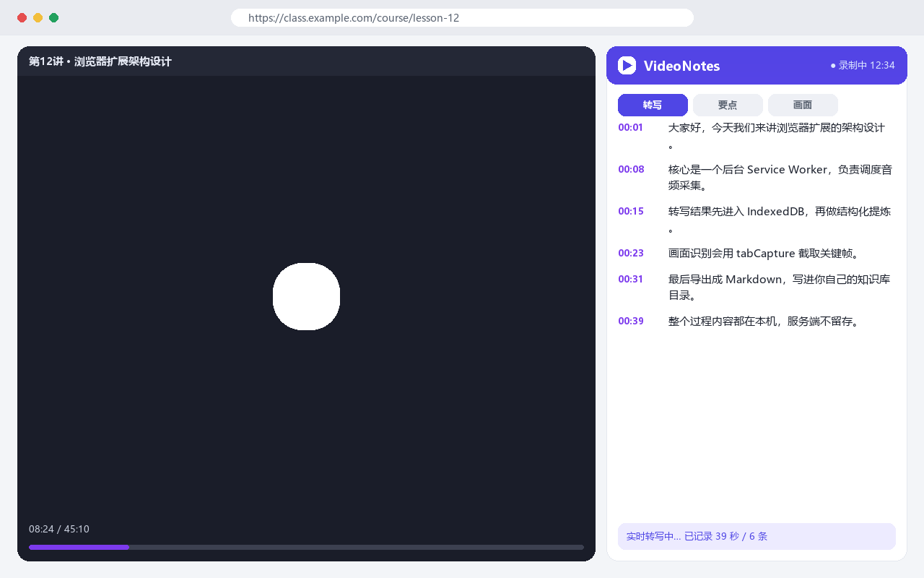Click transcript line about Markdown export
The width and height of the screenshot is (924, 578).
pos(780,288)
